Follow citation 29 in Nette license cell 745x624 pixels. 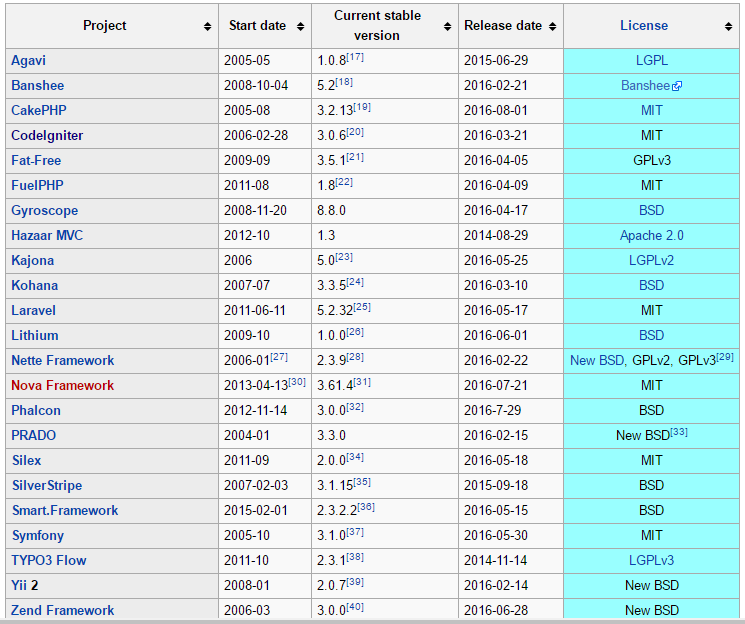(725, 357)
